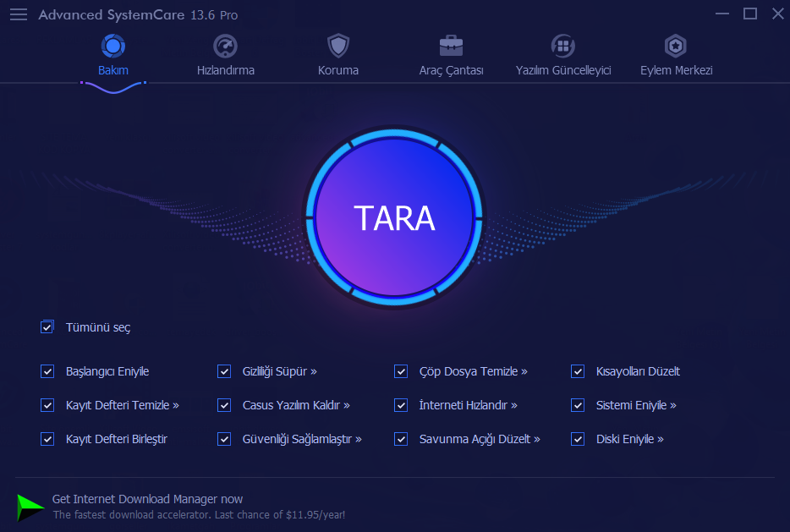Uncheck Kayıt Defteri Birleştir checkbox
Screen dimensions: 790x532
pyautogui.click(x=47, y=439)
